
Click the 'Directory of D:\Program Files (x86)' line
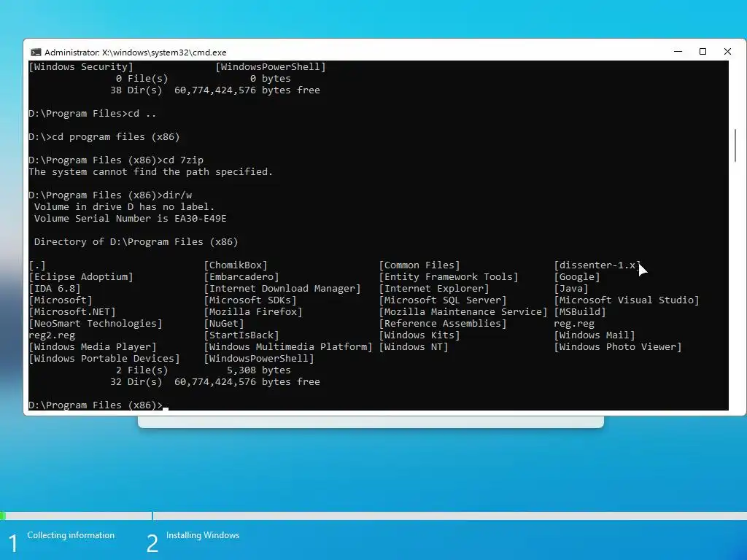136,242
